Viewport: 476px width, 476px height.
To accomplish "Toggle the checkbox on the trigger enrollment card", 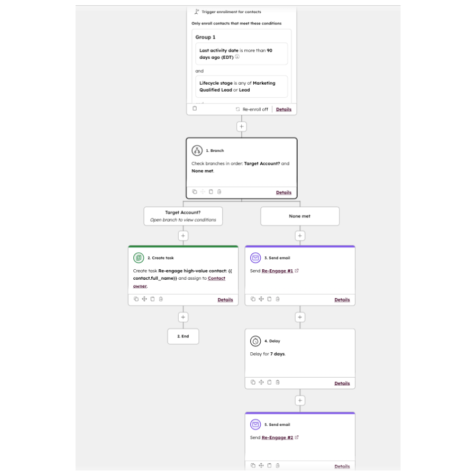I will click(194, 108).
